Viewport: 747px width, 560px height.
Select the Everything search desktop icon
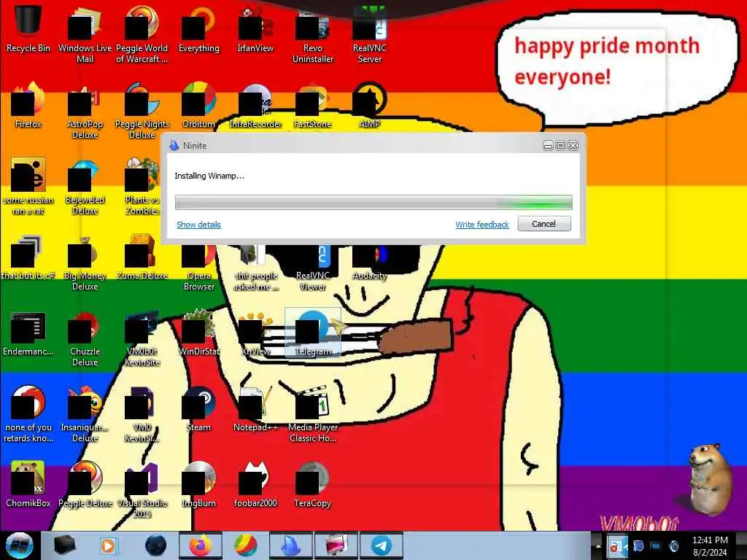tap(198, 28)
